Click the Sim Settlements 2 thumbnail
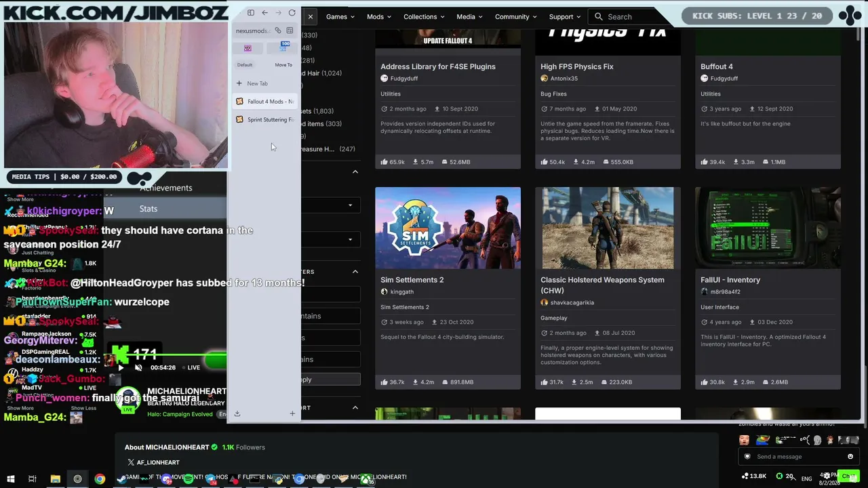The width and height of the screenshot is (868, 488). (448, 228)
